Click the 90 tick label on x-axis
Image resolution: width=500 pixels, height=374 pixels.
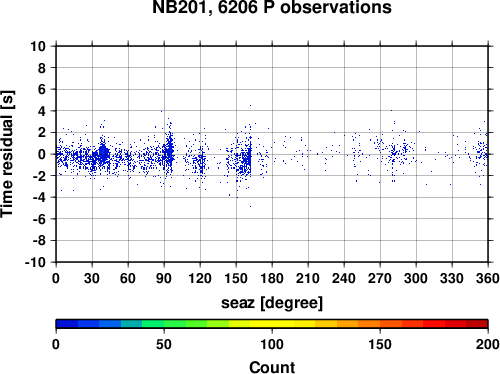point(164,278)
